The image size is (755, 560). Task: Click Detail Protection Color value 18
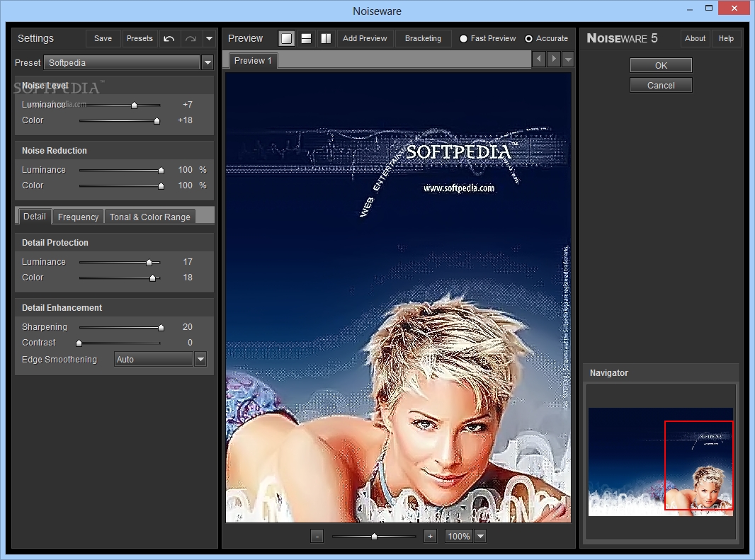pos(188,278)
